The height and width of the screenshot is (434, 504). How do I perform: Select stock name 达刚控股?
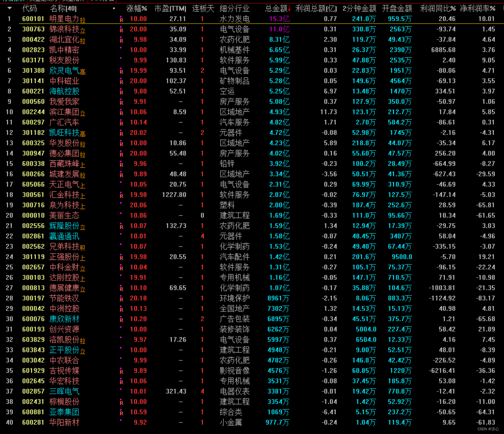[x=64, y=278]
